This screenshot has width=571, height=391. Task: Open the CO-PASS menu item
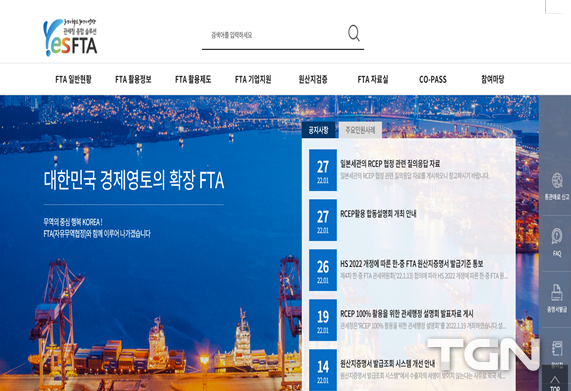433,79
